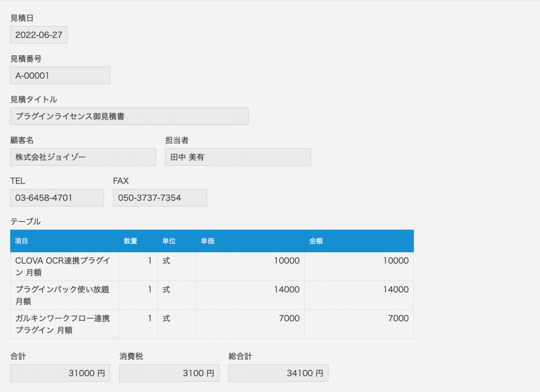Viewport: 540px width, 392px height.
Task: Click the 式 unit cell in the CLOVA OCR row
Action: coord(177,266)
